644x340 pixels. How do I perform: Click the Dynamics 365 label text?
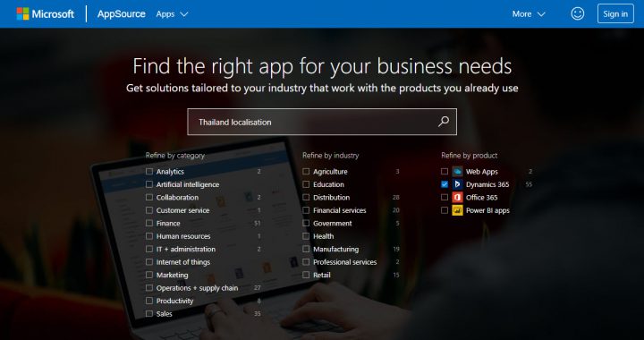pos(487,185)
